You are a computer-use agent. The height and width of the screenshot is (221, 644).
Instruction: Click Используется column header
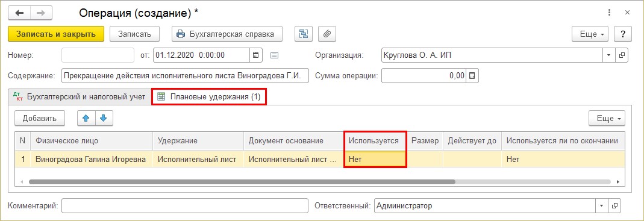click(x=375, y=141)
